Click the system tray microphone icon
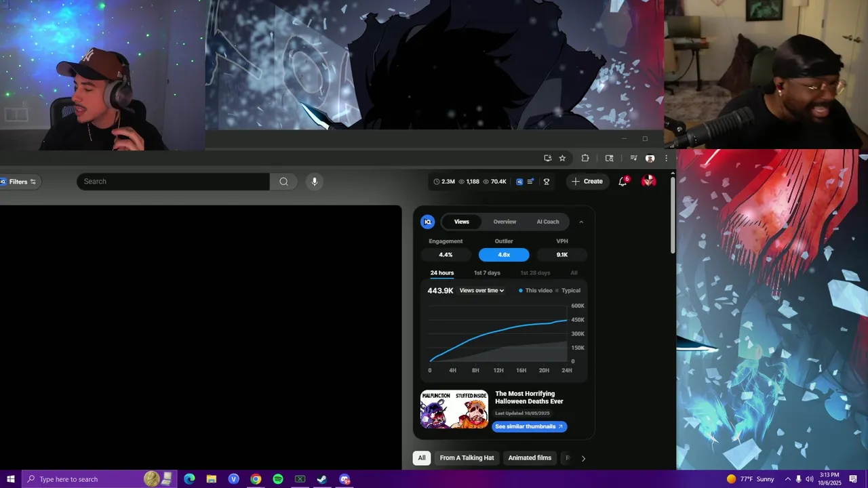Image resolution: width=868 pixels, height=488 pixels. pos(798,479)
